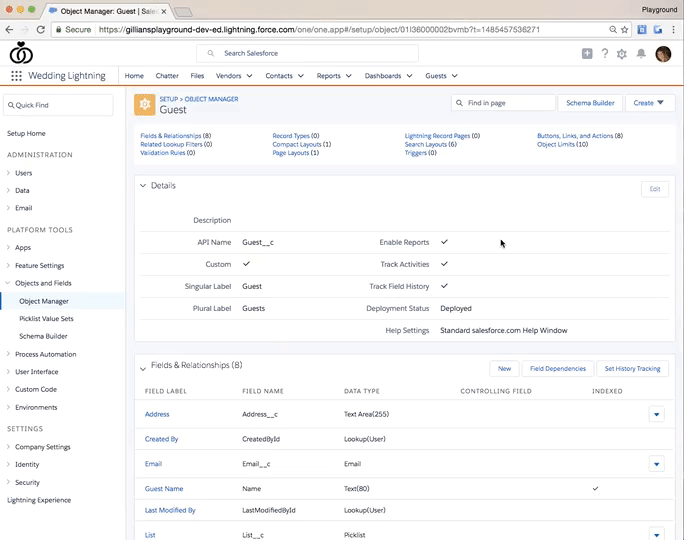Open the Reports tab dropdown arrow
Screen dimensions: 684x540
point(349,76)
